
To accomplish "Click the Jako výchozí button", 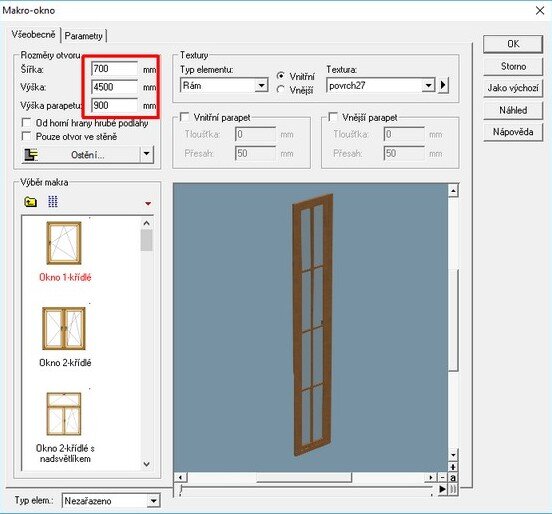I will coord(513,88).
